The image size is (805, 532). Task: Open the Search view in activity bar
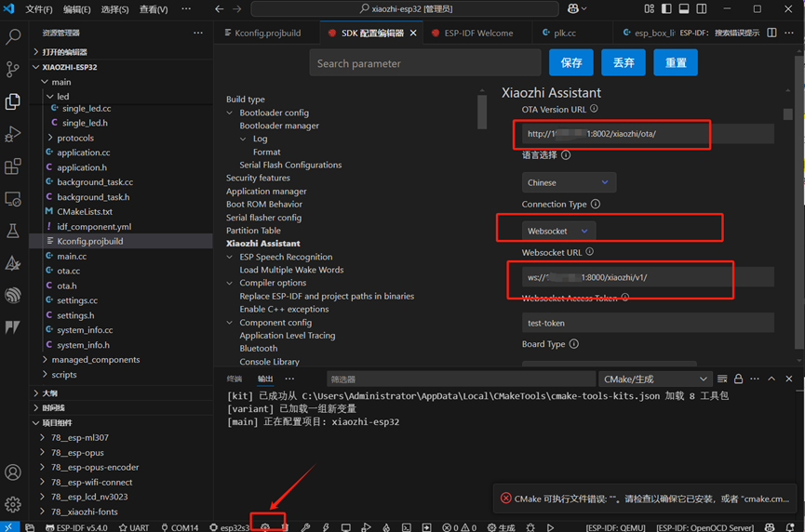(13, 36)
